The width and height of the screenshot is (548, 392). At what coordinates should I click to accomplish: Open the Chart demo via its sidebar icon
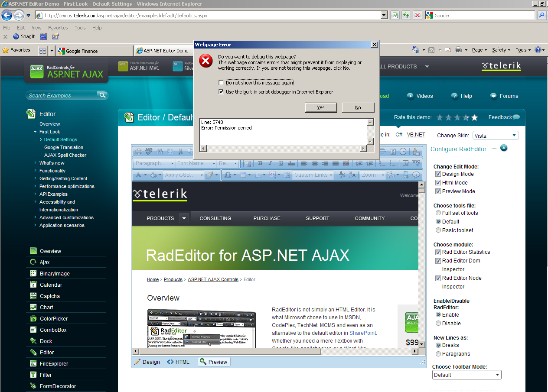click(33, 307)
